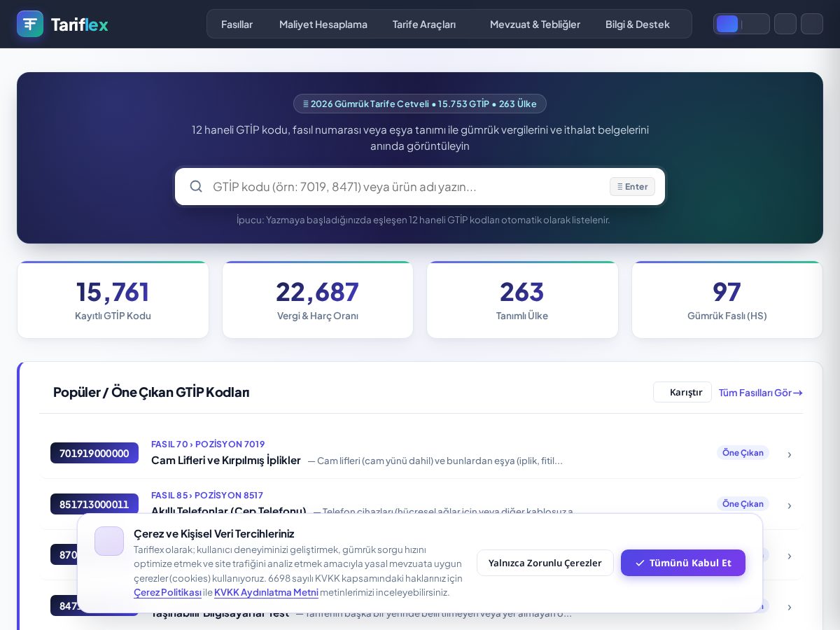The height and width of the screenshot is (630, 840).
Task: Click Öne Çıkan badge in 851713000011 row
Action: (x=743, y=503)
